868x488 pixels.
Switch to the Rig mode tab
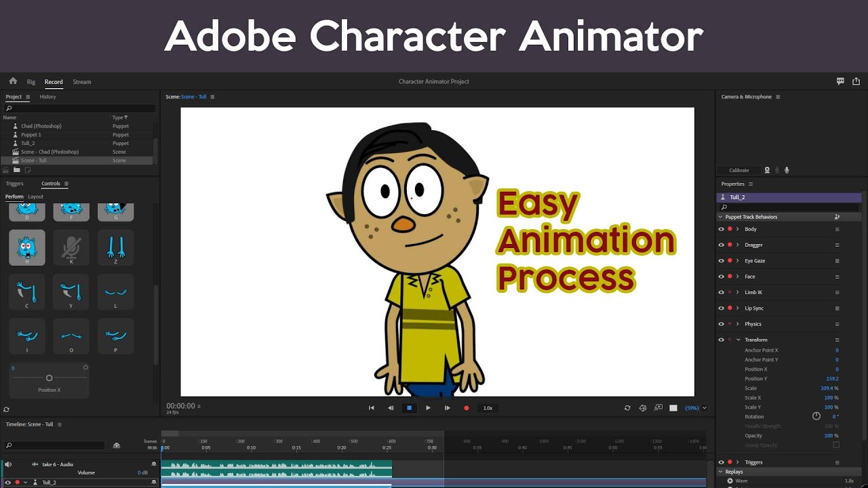coord(31,82)
